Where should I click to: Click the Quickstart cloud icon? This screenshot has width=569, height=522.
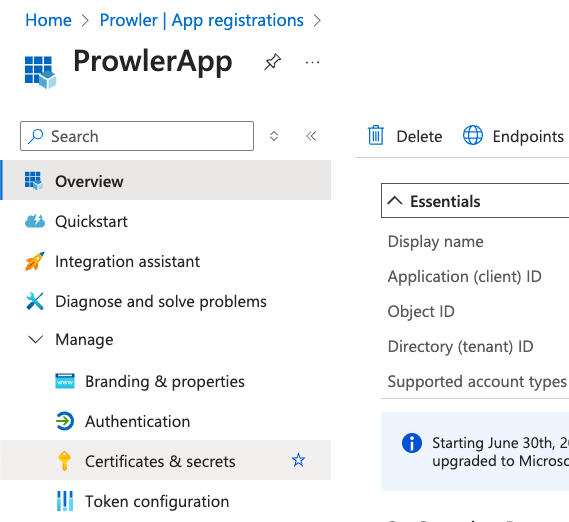click(x=35, y=221)
